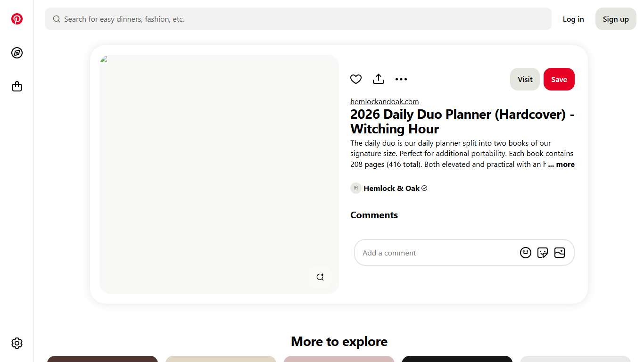Open the share options with the upload icon
644x362 pixels.
click(x=379, y=79)
